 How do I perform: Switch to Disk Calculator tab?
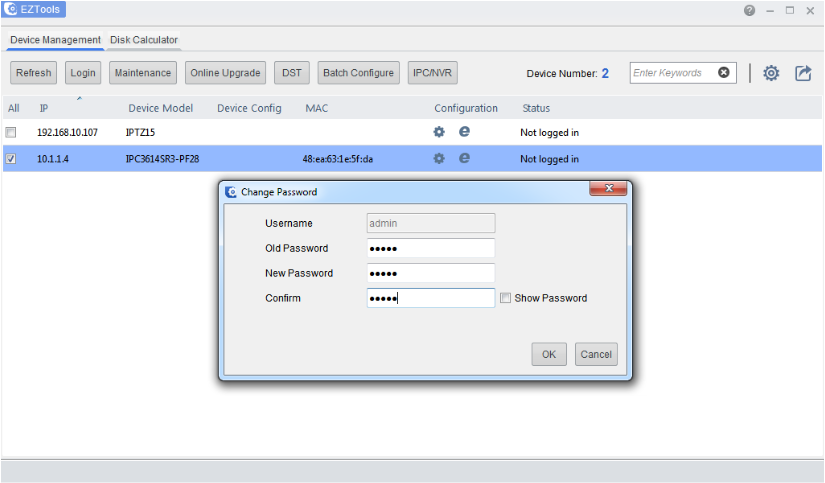click(x=144, y=40)
